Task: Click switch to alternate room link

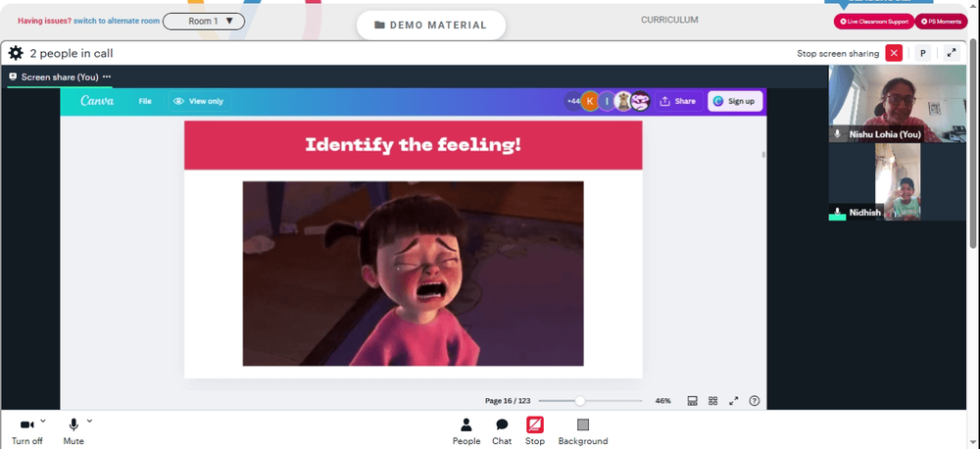Action: pos(117,21)
